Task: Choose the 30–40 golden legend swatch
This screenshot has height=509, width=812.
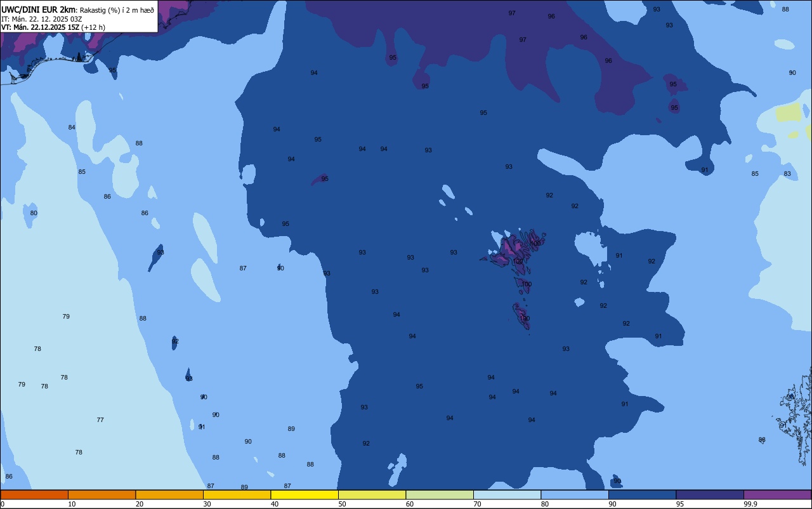Action: pyautogui.click(x=237, y=494)
